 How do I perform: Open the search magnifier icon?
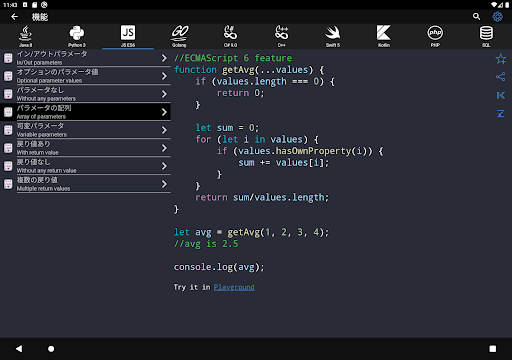click(x=476, y=17)
